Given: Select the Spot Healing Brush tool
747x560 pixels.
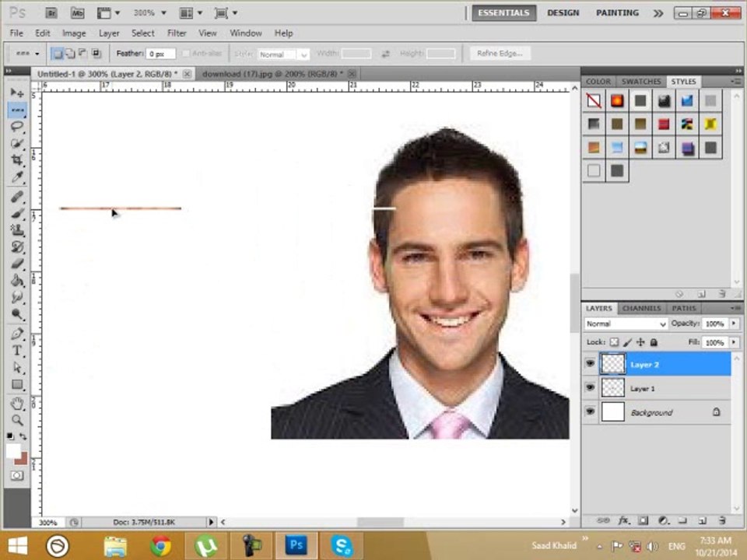Looking at the screenshot, I should click(17, 196).
